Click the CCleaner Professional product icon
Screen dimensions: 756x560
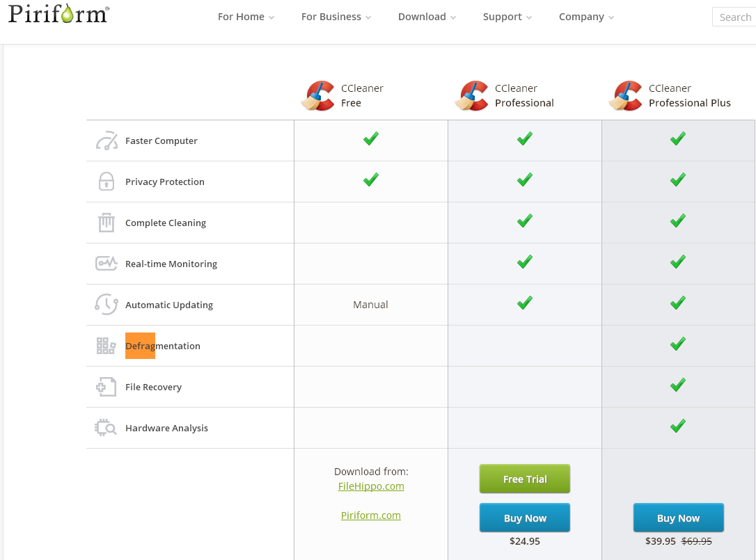pyautogui.click(x=472, y=96)
